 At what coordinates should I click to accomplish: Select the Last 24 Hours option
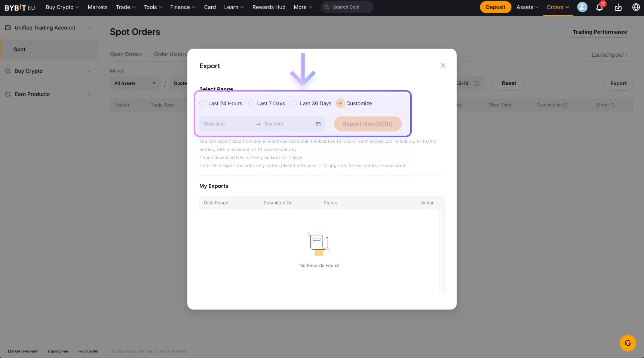coord(202,103)
